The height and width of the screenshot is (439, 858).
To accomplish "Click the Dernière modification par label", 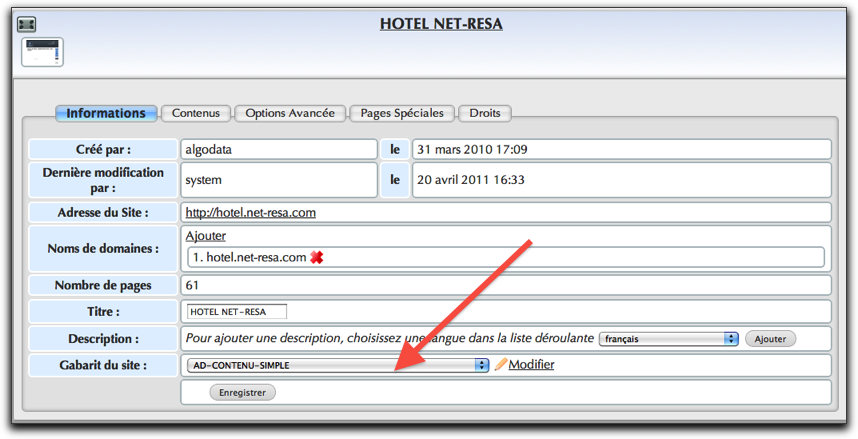I will pyautogui.click(x=103, y=180).
